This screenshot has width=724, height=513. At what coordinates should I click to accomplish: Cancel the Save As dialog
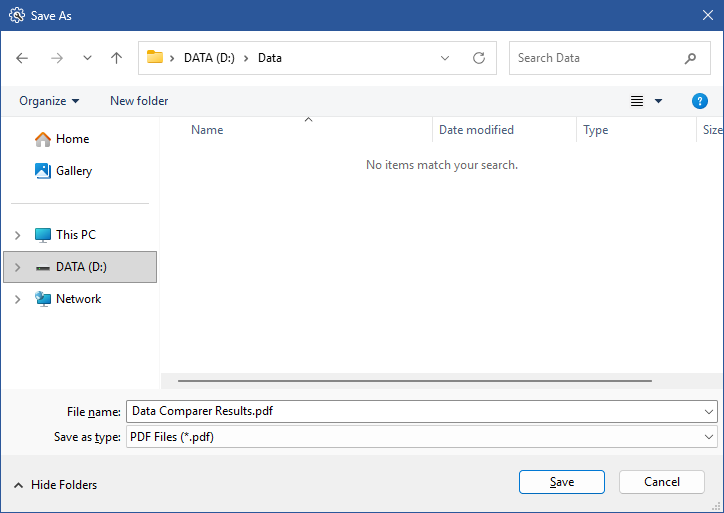point(662,482)
